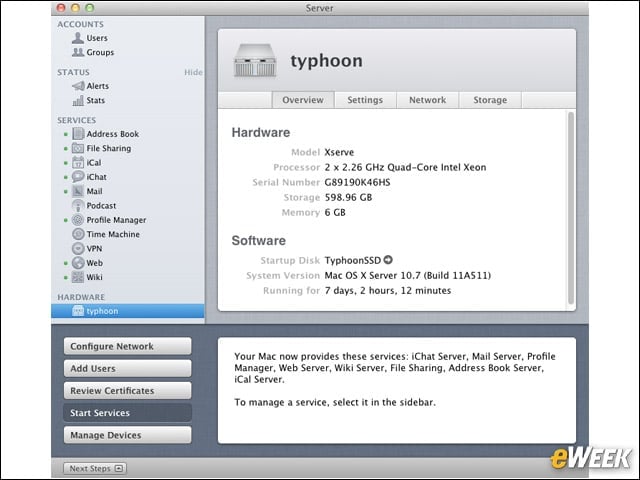640x480 pixels.
Task: Open the Groups label in sidebar
Action: coord(100,52)
